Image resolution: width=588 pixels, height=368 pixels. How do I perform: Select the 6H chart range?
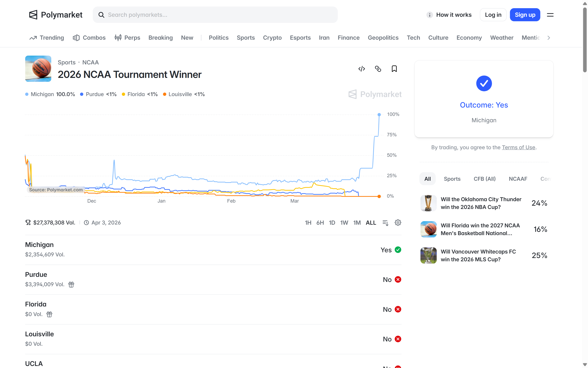(x=320, y=223)
